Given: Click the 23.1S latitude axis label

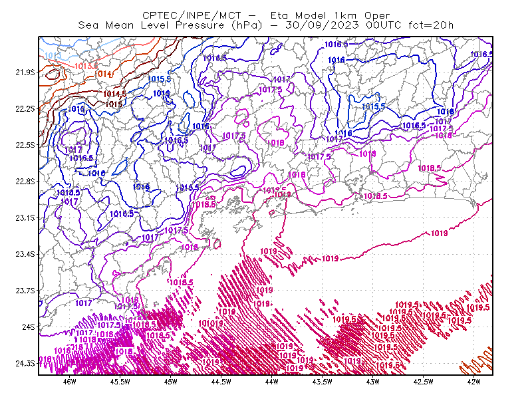Looking at the screenshot, I should [25, 217].
